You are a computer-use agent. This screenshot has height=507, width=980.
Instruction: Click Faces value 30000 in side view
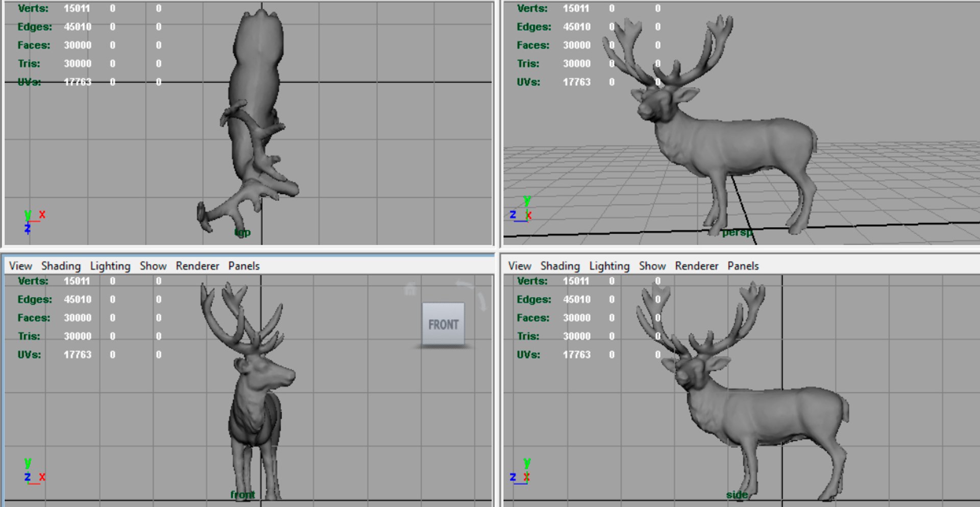(577, 318)
